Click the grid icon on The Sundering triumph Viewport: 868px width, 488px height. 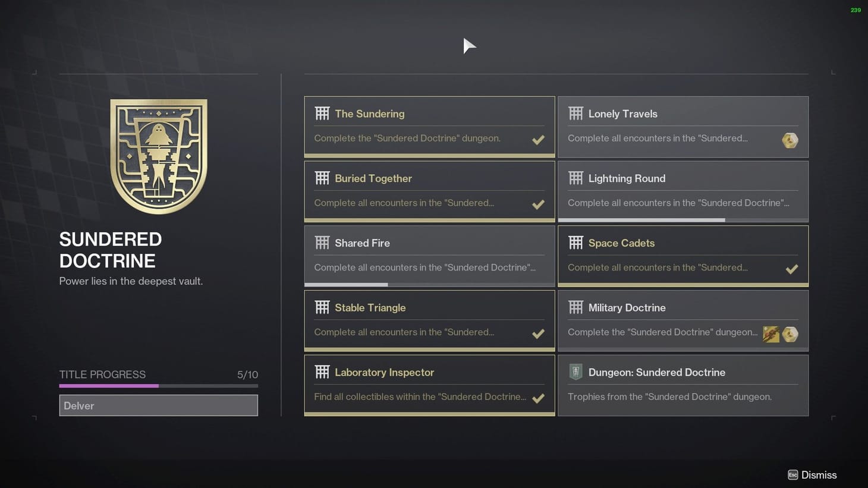[322, 113]
